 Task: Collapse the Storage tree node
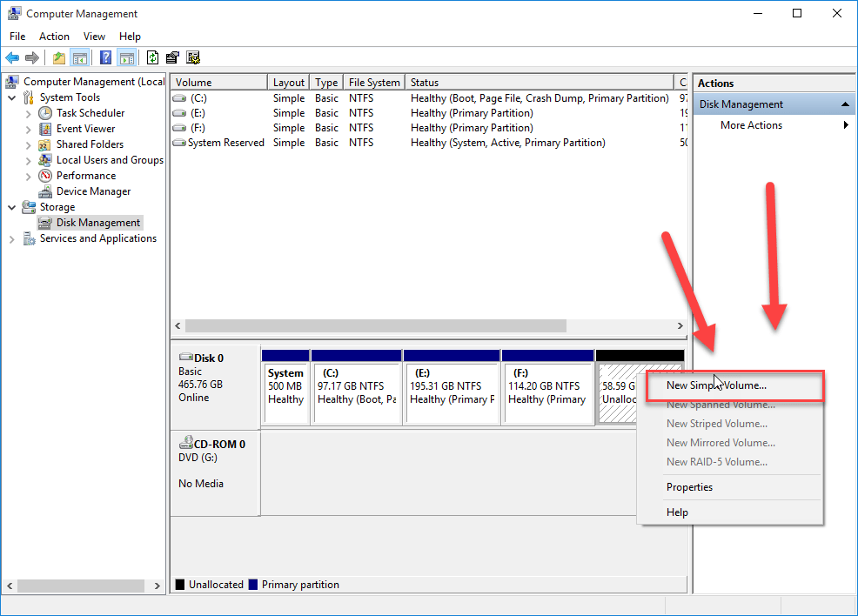(x=10, y=206)
